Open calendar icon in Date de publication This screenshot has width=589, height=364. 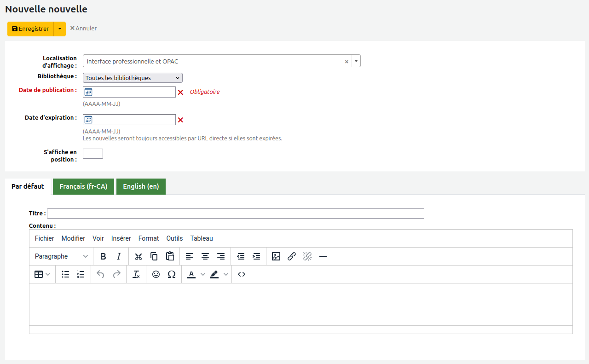pos(88,92)
